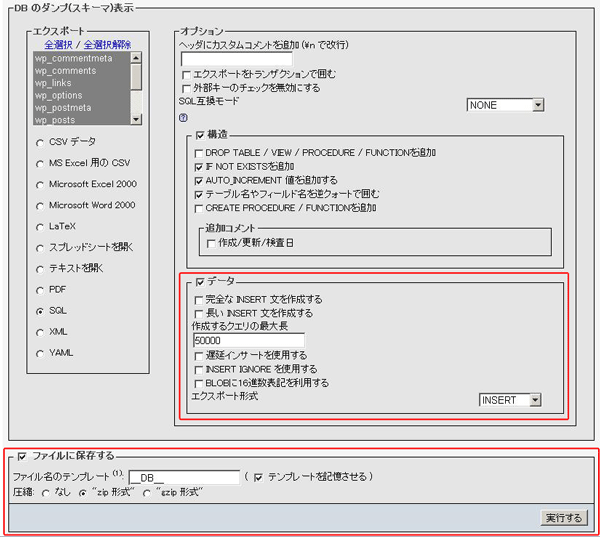Select the SQL export format
This screenshot has height=537, width=600.
click(40, 312)
